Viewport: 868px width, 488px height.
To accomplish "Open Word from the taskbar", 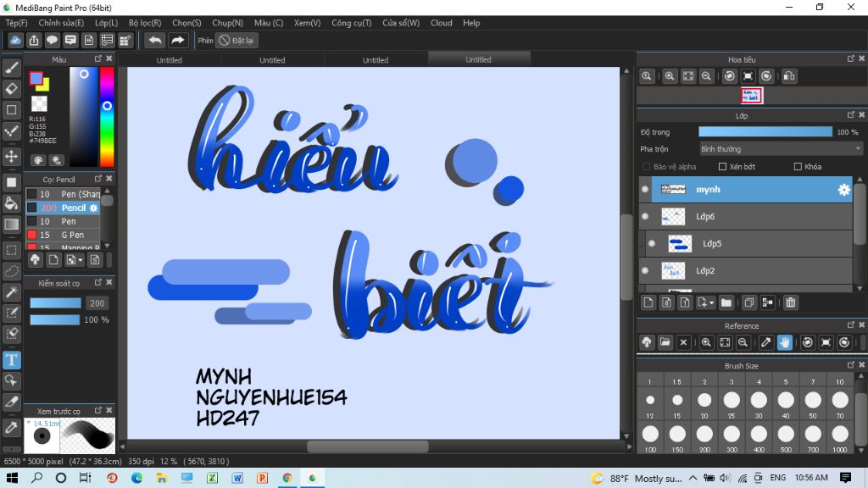I will (237, 478).
